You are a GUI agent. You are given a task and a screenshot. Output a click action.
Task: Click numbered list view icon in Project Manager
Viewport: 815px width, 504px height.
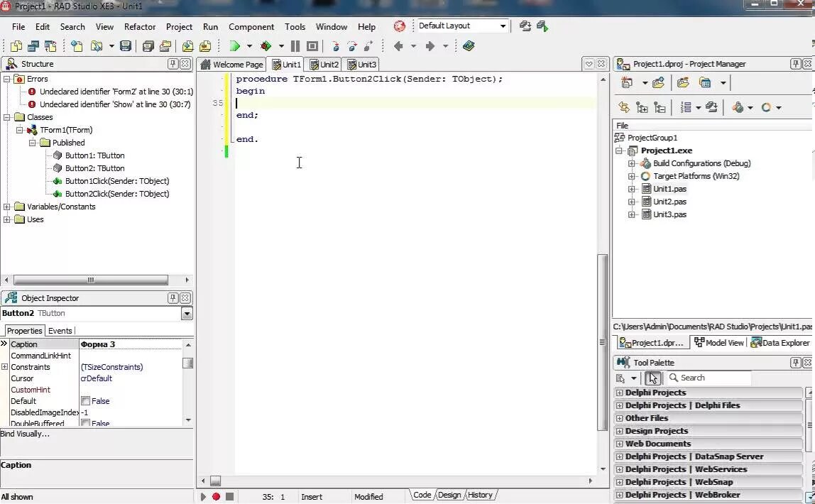686,108
